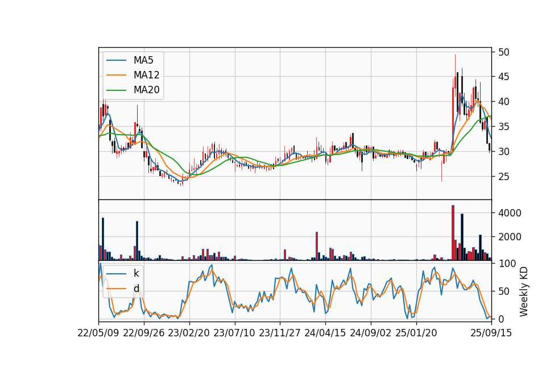Click the volume axis value 2000
This screenshot has height=392, width=546.
click(510, 237)
